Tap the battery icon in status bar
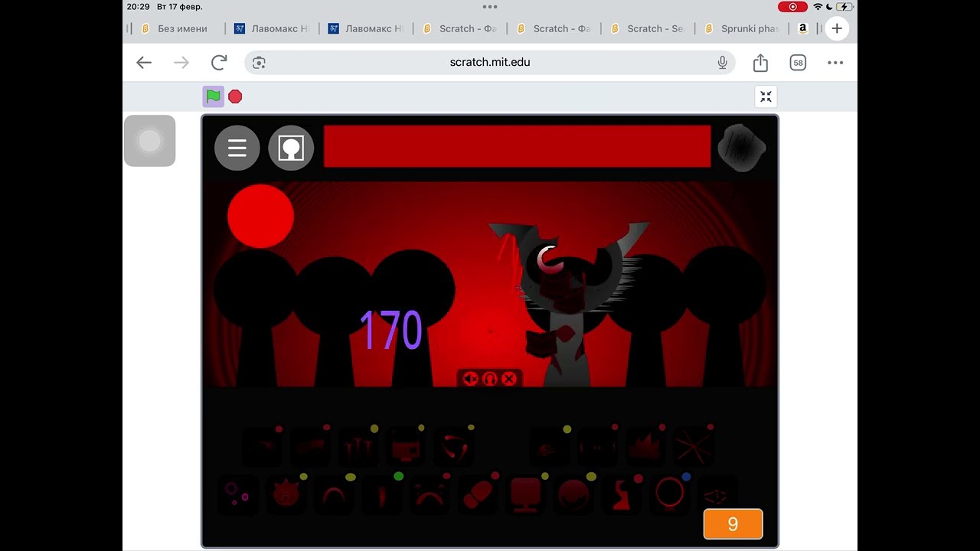The width and height of the screenshot is (980, 551). [x=845, y=7]
